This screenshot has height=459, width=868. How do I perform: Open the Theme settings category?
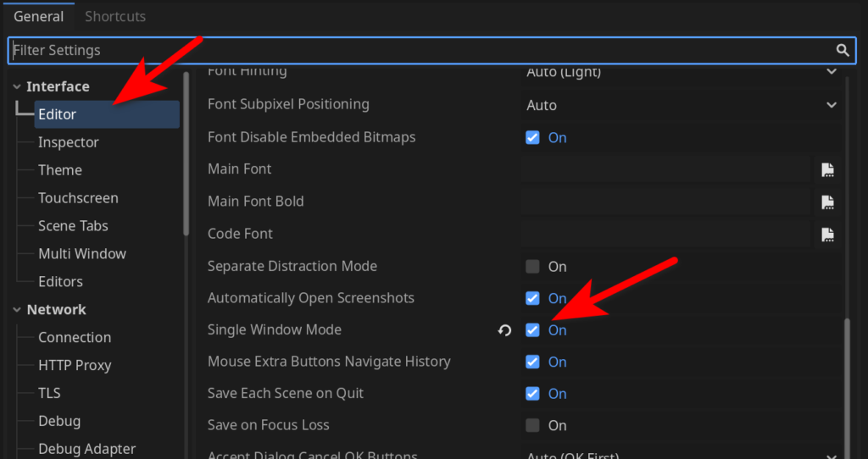(x=60, y=170)
